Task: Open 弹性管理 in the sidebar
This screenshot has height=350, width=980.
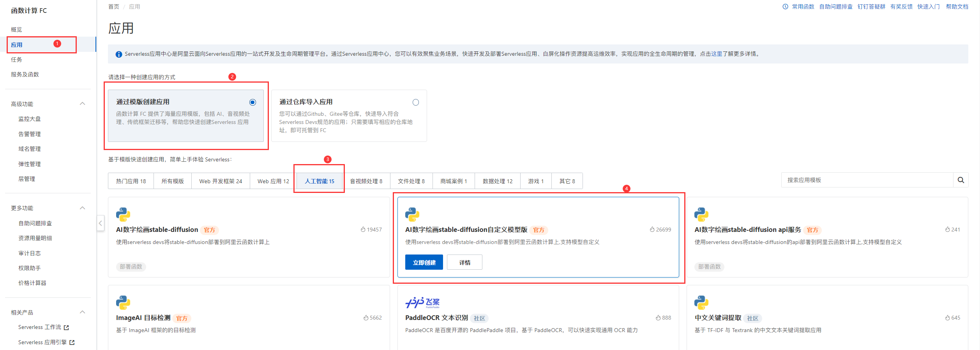Action: click(30, 164)
